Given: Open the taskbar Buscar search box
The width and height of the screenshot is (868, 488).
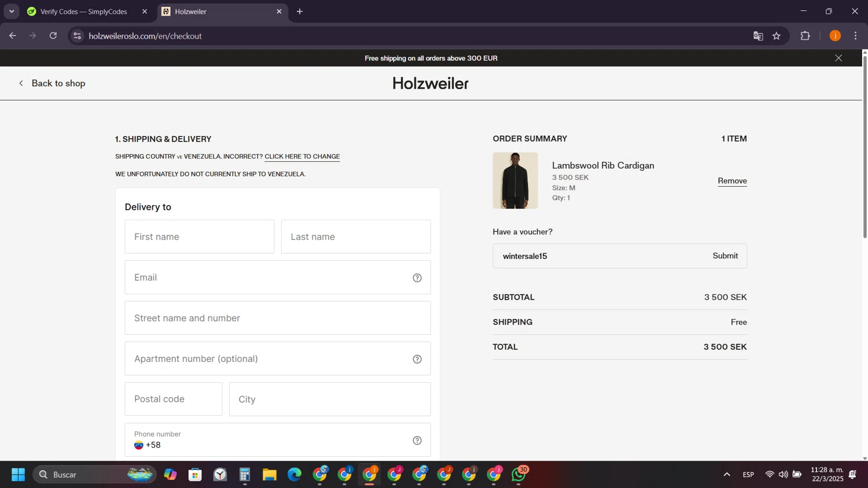Looking at the screenshot, I should [94, 475].
